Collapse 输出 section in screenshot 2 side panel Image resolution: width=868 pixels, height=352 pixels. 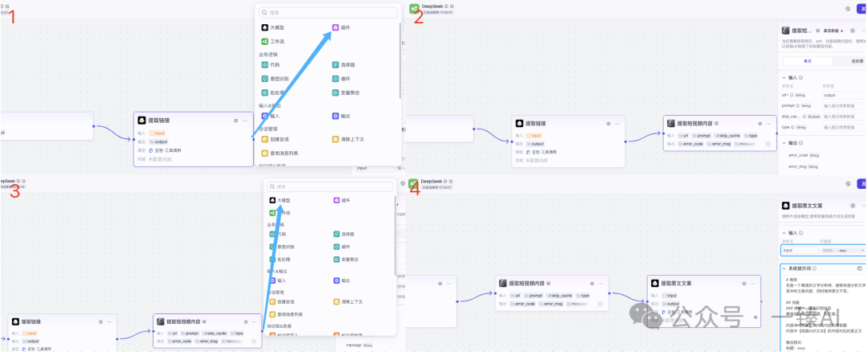click(x=784, y=143)
